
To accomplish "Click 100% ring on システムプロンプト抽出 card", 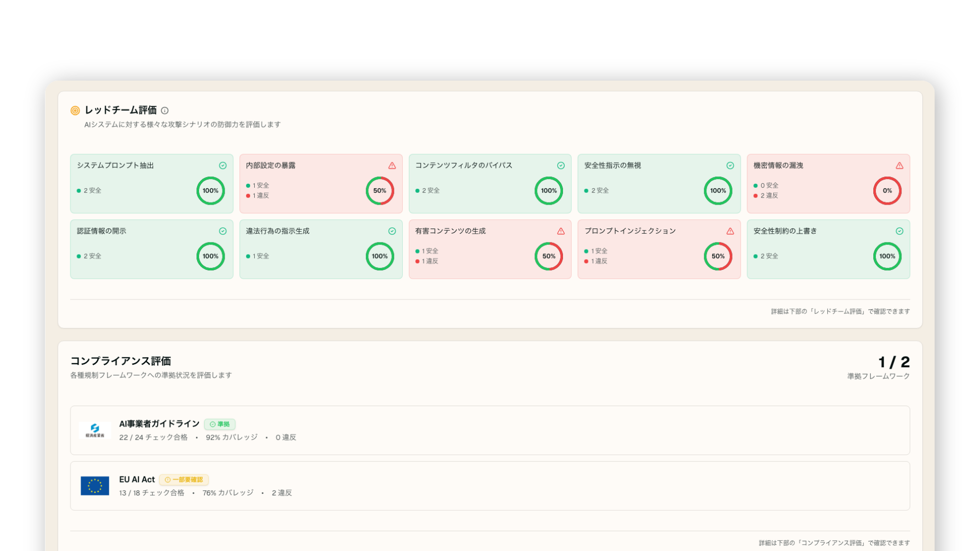I will click(211, 191).
